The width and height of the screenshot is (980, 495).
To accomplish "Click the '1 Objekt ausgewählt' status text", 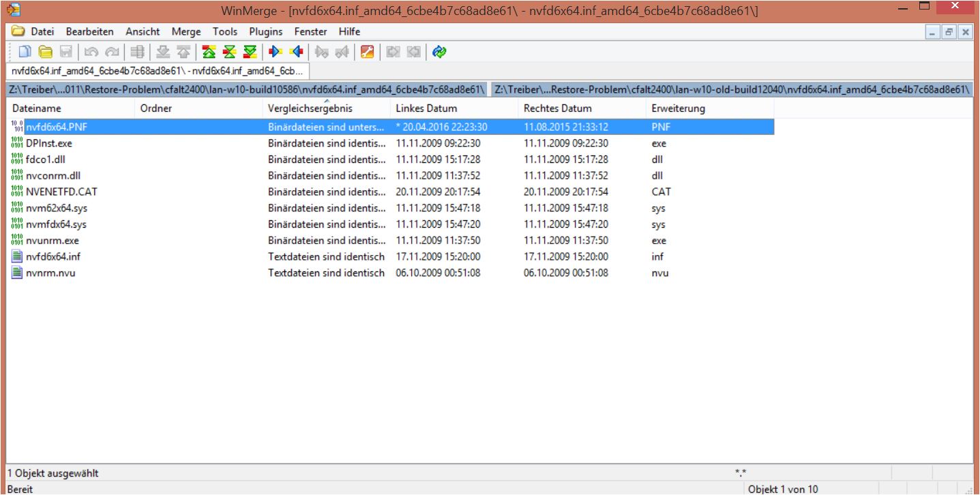I will click(x=52, y=472).
